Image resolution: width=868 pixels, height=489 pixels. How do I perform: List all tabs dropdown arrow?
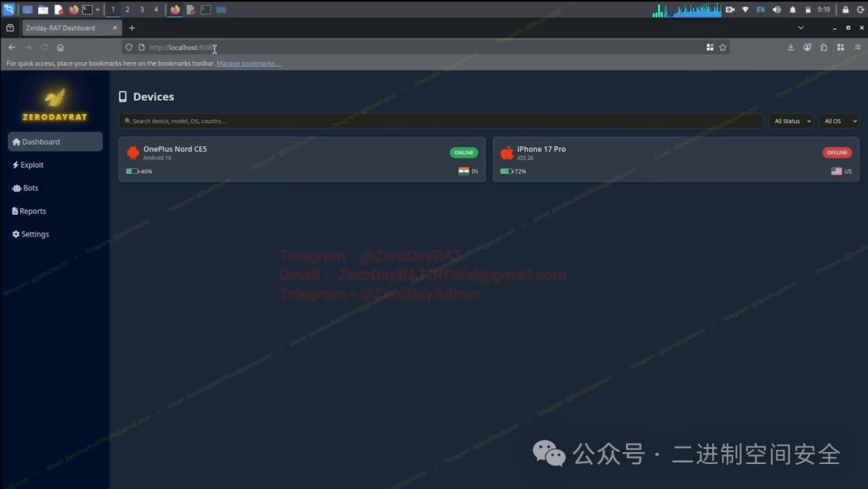coord(800,27)
